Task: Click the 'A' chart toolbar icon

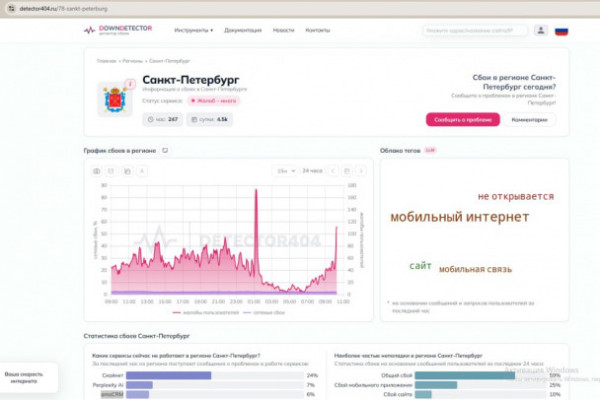Action: [142, 171]
